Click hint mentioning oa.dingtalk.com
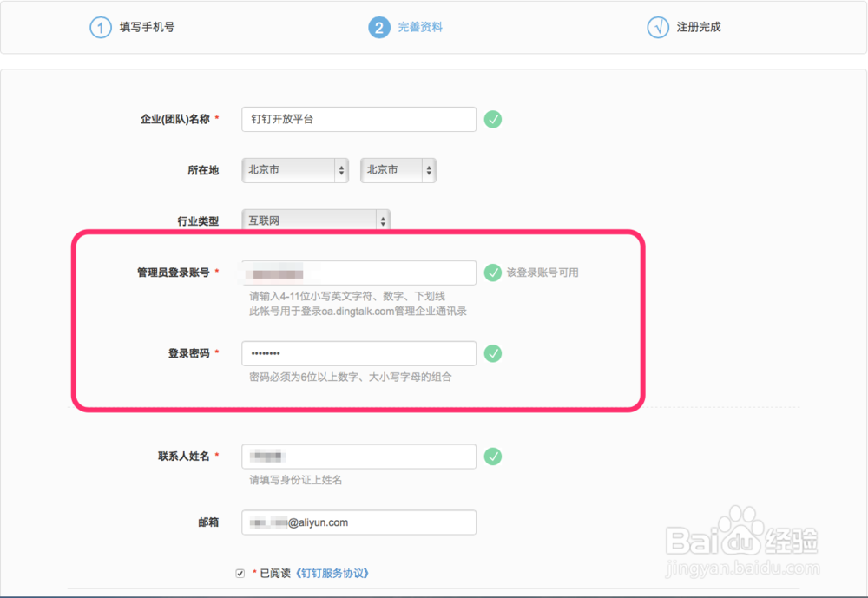The height and width of the screenshot is (598, 868). click(x=358, y=312)
